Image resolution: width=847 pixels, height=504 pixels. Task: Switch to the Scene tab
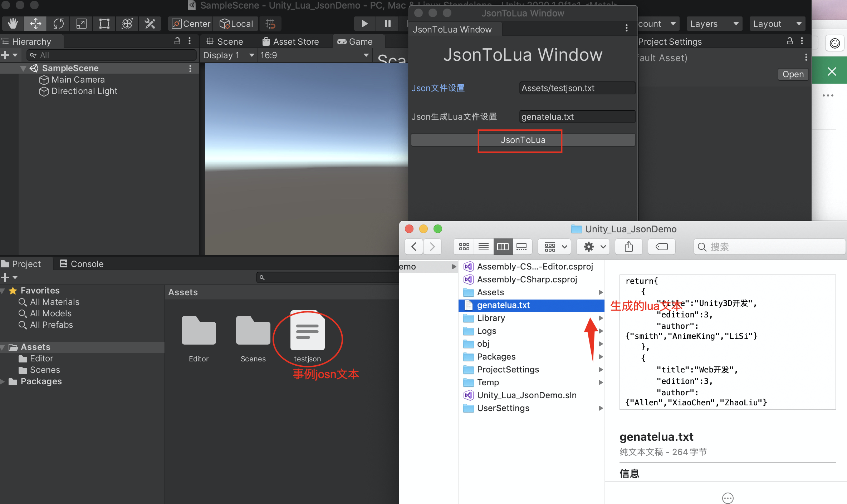point(225,41)
